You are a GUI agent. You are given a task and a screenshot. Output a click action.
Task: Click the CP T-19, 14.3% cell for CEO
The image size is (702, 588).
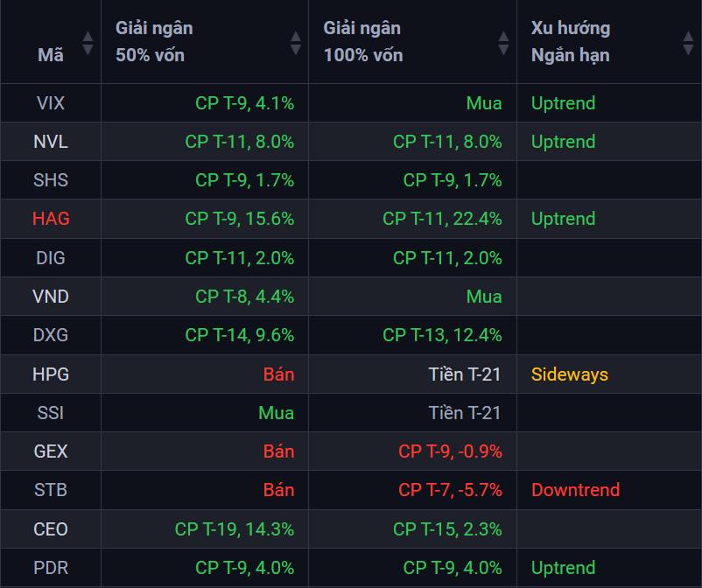(x=235, y=528)
